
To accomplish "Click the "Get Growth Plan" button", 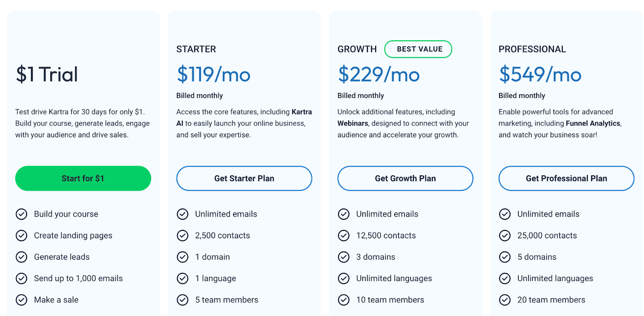I will (405, 178).
